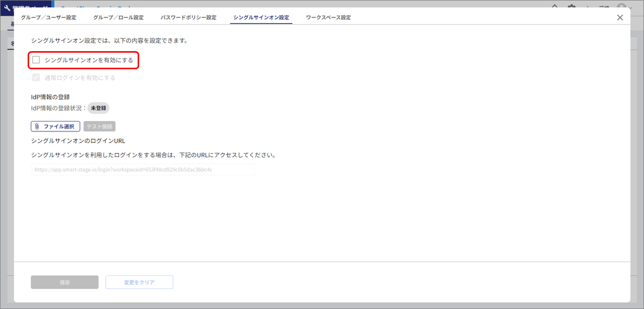Click the 保存 button
Viewport: 644px width, 309px height.
(x=65, y=282)
